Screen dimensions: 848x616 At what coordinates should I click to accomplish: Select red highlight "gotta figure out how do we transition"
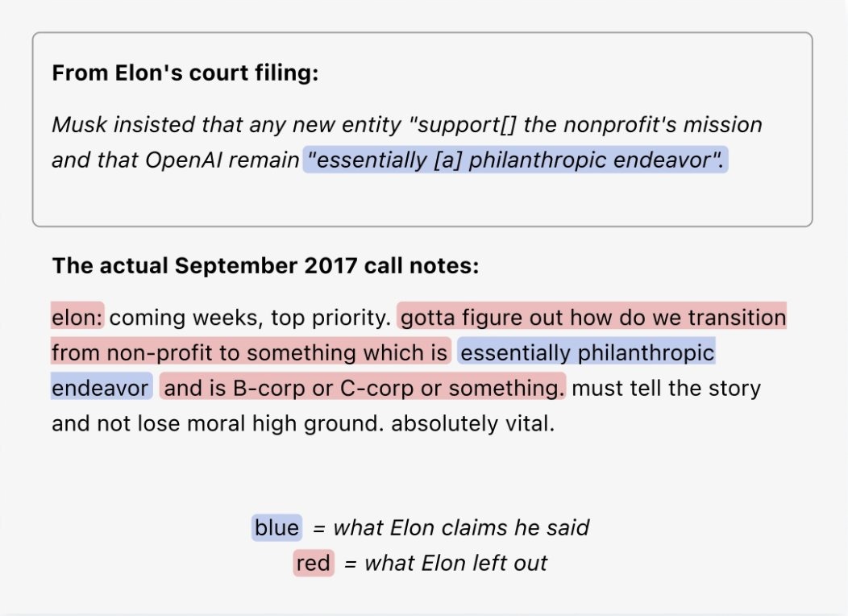click(592, 318)
